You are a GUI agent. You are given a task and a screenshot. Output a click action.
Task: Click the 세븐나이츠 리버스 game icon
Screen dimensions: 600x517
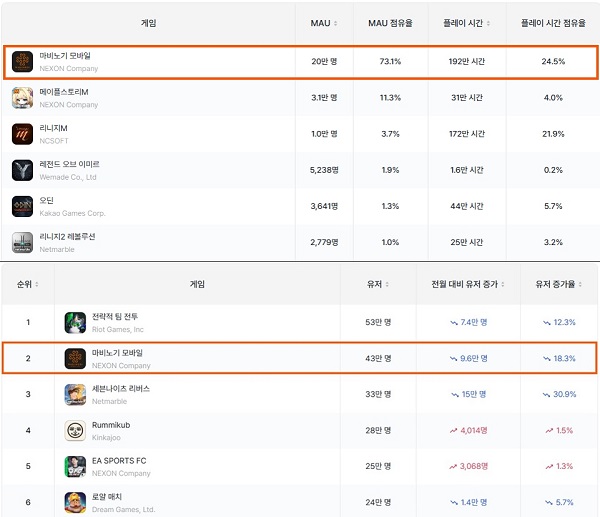click(x=75, y=394)
